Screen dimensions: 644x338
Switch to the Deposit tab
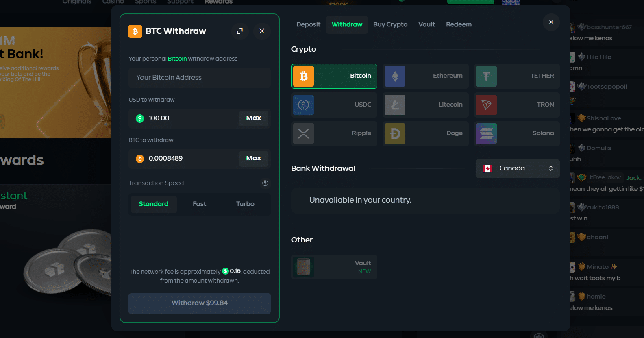point(308,24)
